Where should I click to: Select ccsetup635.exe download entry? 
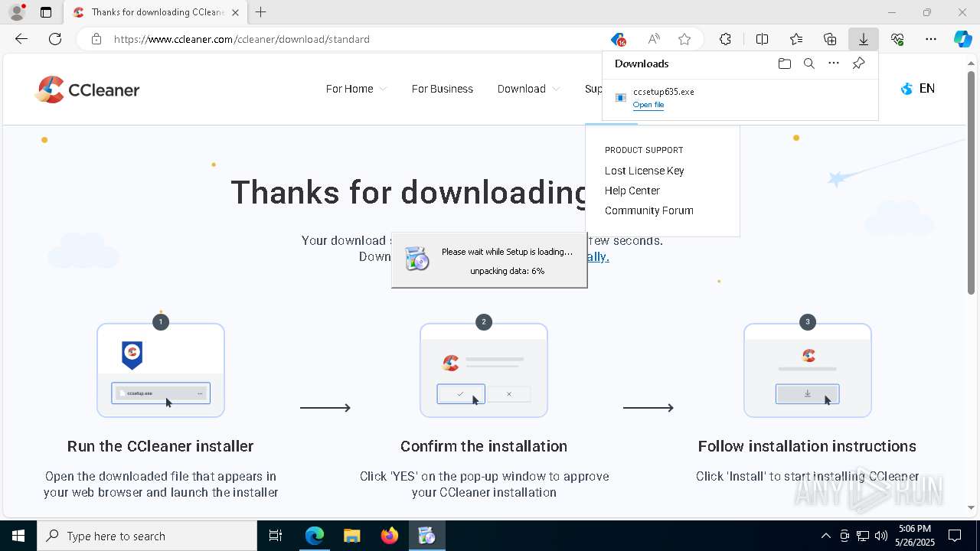click(740, 98)
